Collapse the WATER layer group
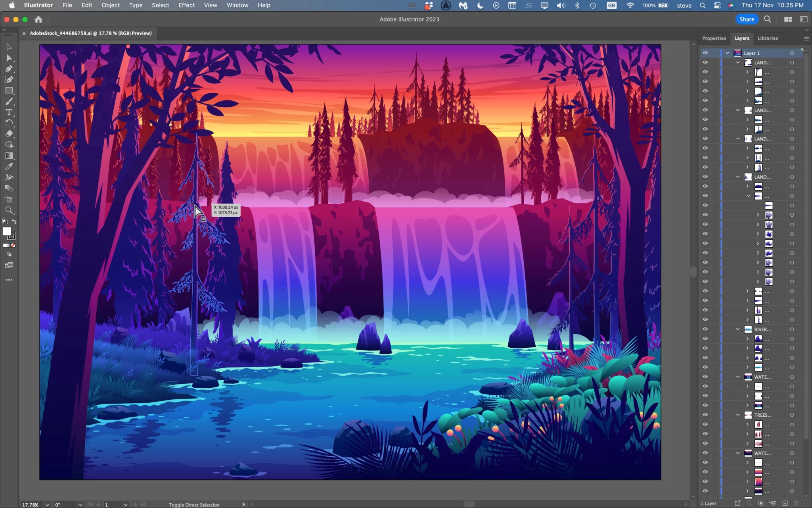Image resolution: width=812 pixels, height=508 pixels. pos(738,376)
